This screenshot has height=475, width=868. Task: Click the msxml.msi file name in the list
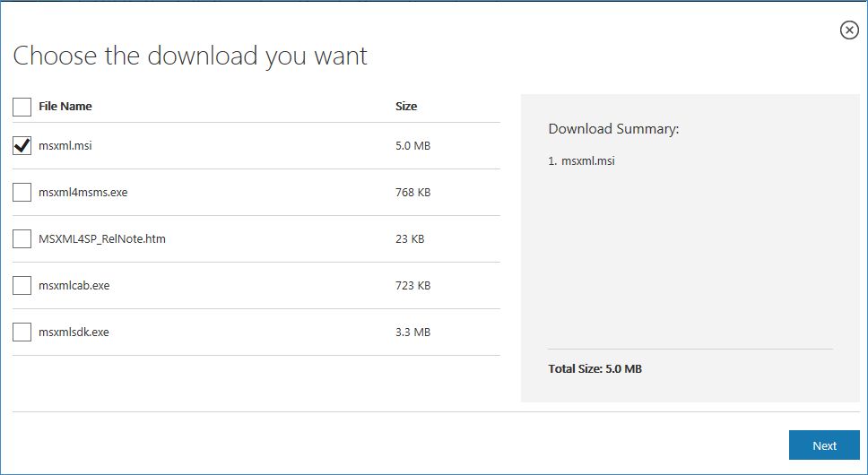65,146
